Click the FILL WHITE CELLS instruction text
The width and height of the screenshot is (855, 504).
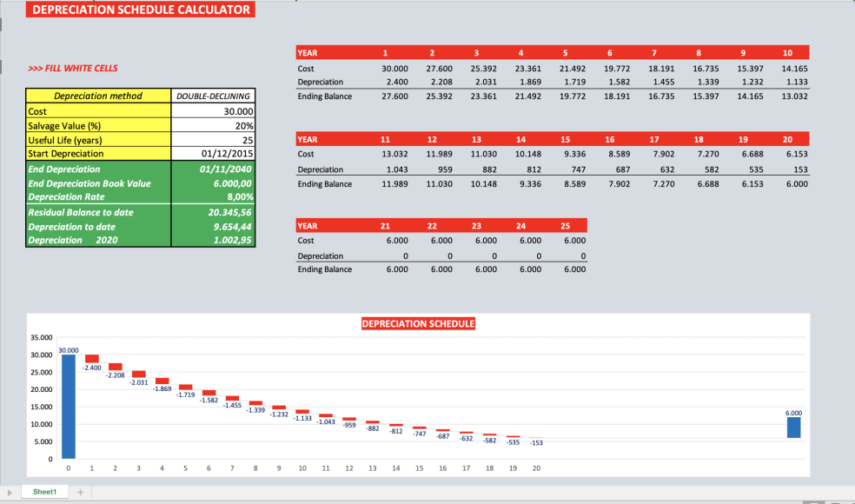point(72,68)
